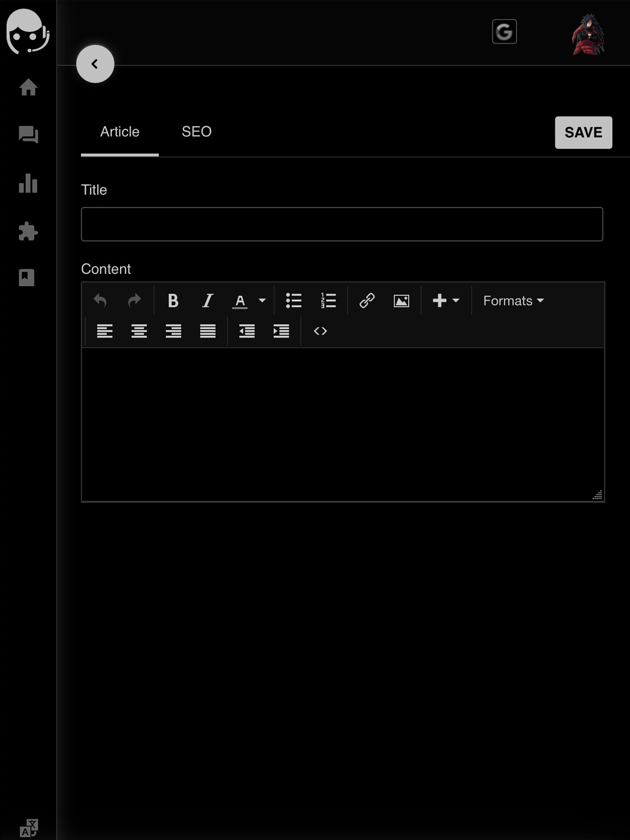Open the Home page in sidebar
Viewport: 630px width, 840px height.
pyautogui.click(x=28, y=87)
